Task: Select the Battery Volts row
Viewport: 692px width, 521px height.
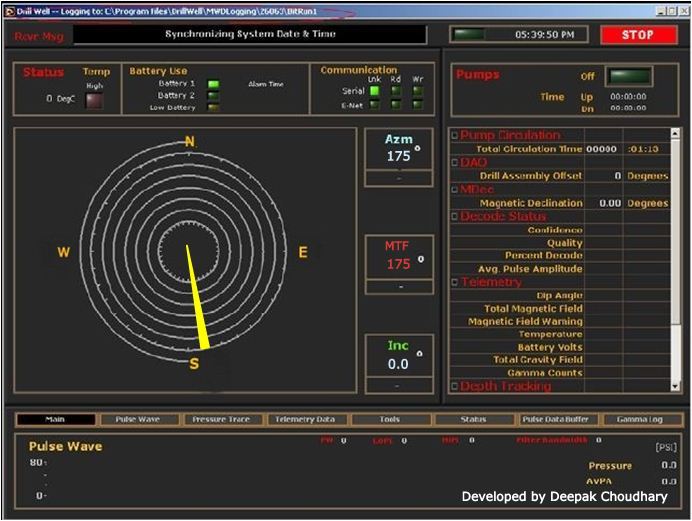Action: (x=560, y=347)
